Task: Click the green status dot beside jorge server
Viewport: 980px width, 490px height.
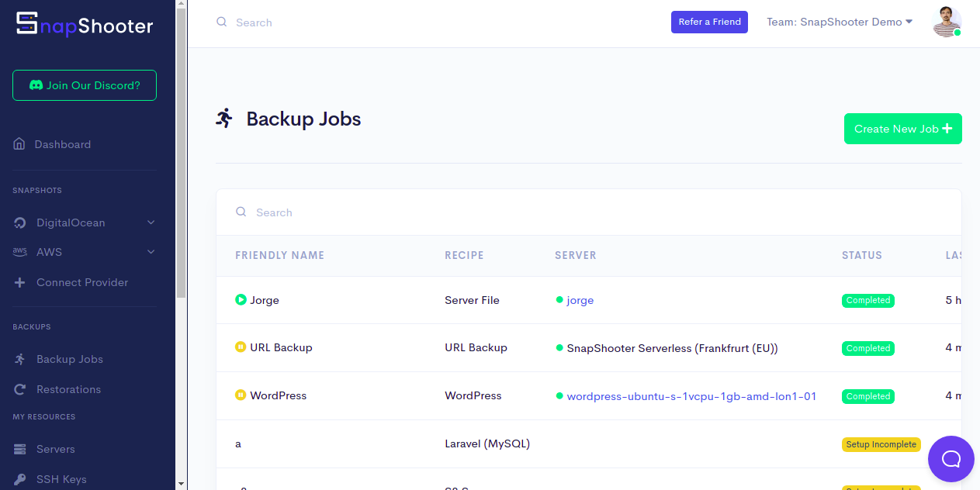Action: coord(559,299)
